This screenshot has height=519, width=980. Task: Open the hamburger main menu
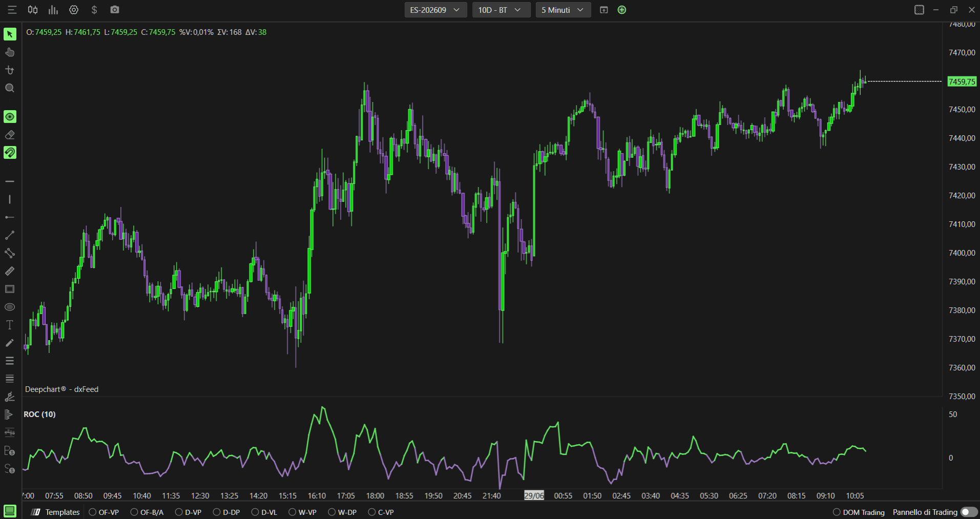pos(12,10)
